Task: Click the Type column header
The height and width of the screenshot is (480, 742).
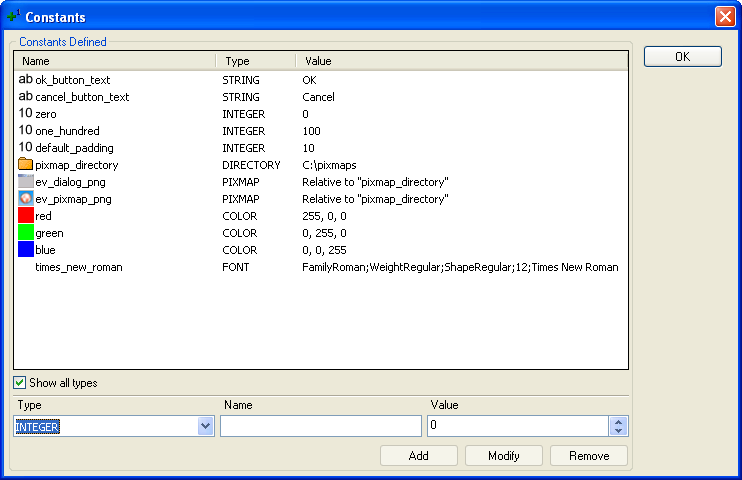Action: (256, 61)
